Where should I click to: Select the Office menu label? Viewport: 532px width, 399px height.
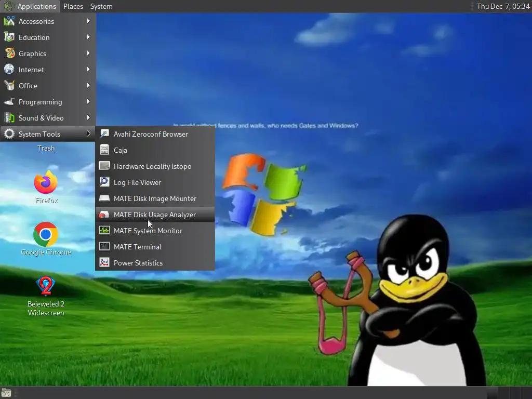(28, 86)
